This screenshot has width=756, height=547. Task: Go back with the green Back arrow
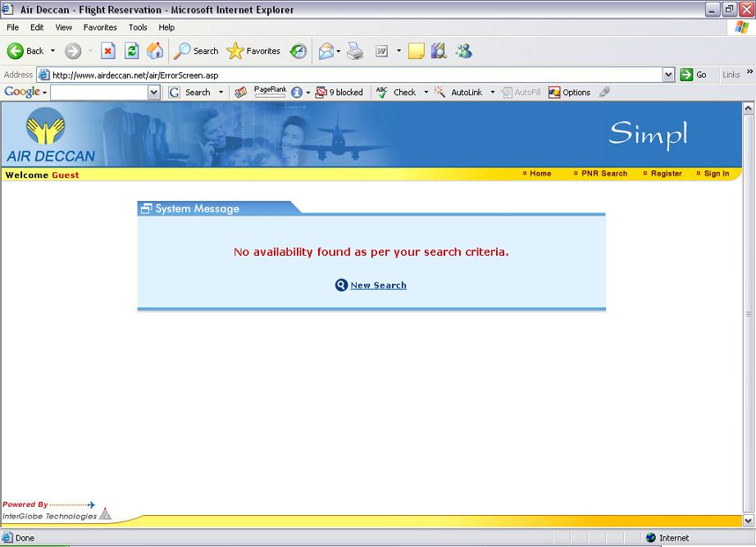(25, 51)
